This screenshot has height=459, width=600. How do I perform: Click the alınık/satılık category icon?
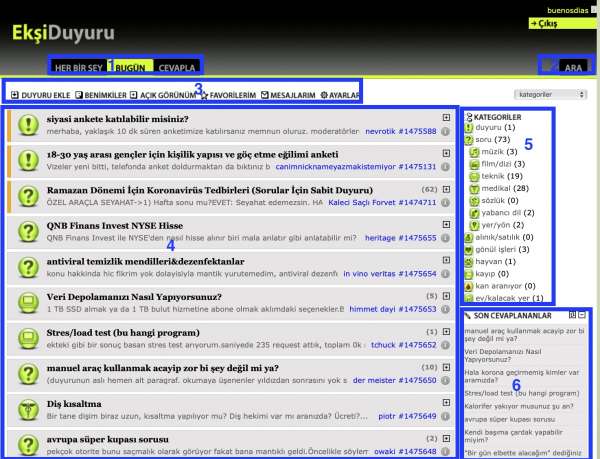[469, 238]
